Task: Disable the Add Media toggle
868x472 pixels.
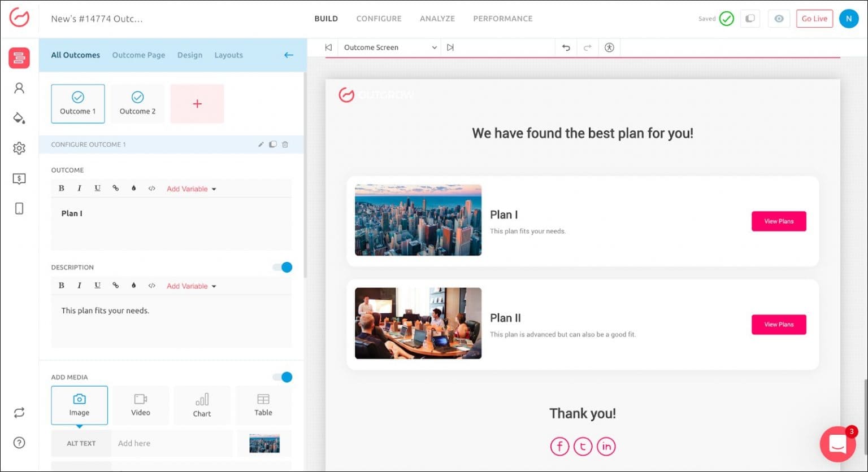Action: pos(283,377)
